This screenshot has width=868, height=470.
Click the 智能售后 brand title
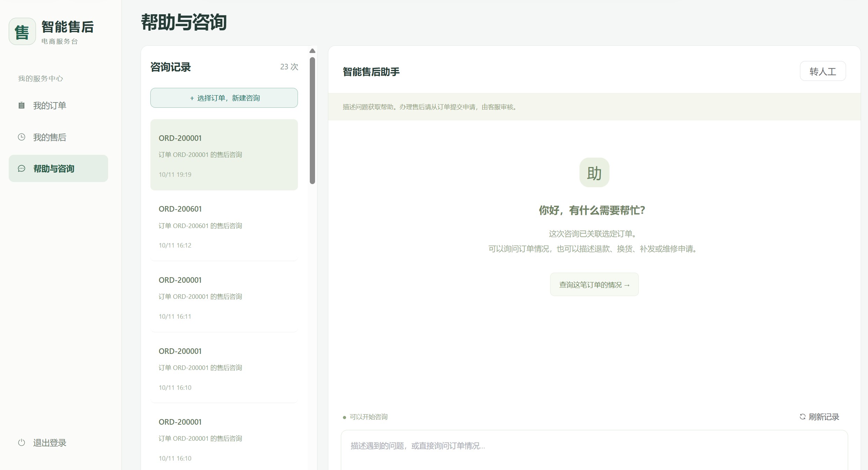(68, 27)
